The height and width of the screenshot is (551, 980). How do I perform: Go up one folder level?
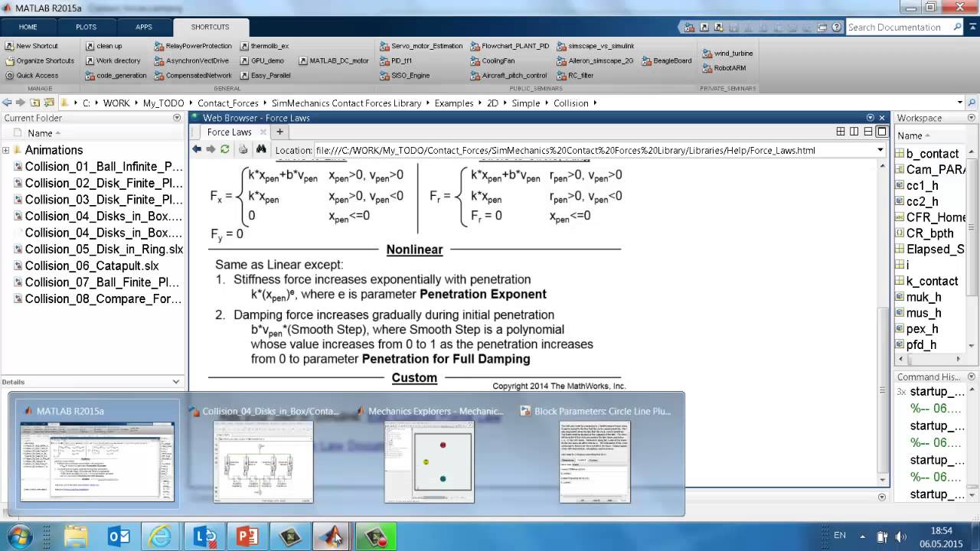point(35,103)
